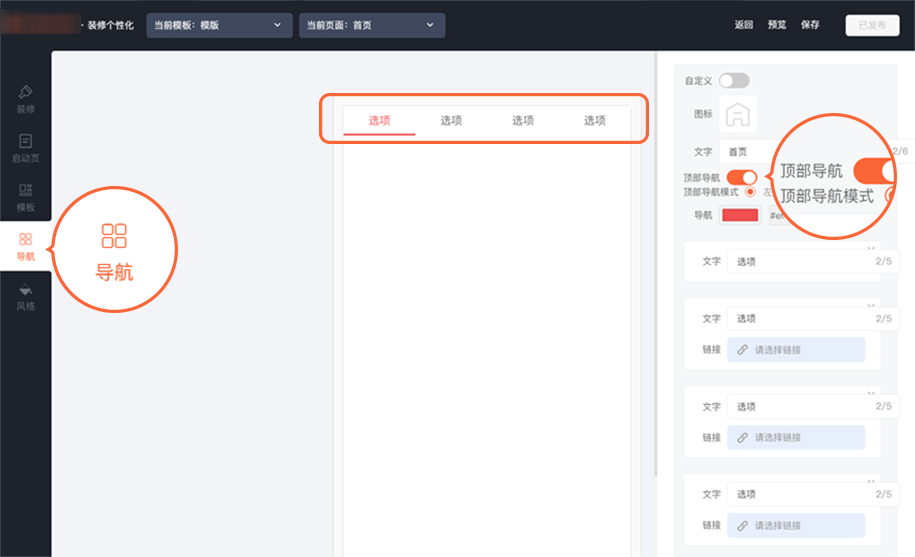Select the 模板 template sidebar icon
Image resolution: width=915 pixels, height=557 pixels.
click(x=25, y=196)
